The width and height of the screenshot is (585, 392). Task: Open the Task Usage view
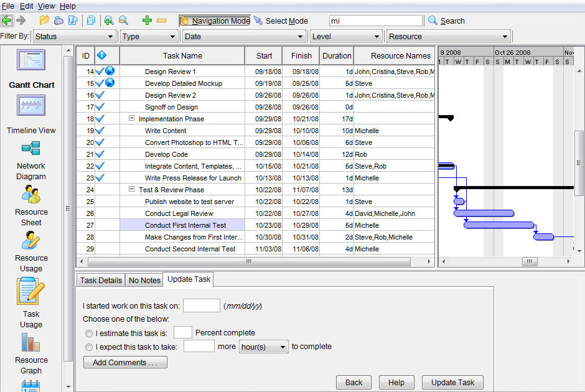click(x=31, y=292)
